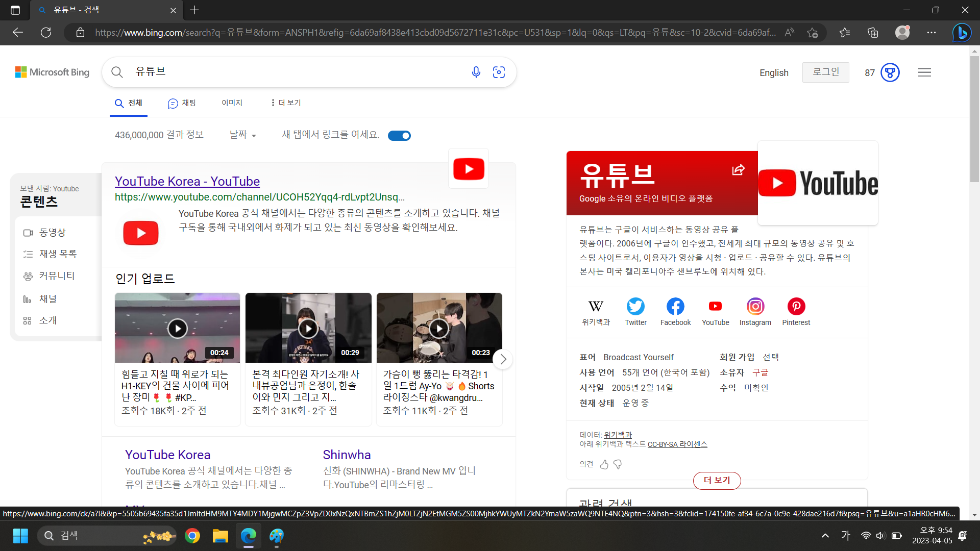Image resolution: width=980 pixels, height=551 pixels.
Task: Expand the 날짜 date filter dropdown
Action: point(242,135)
